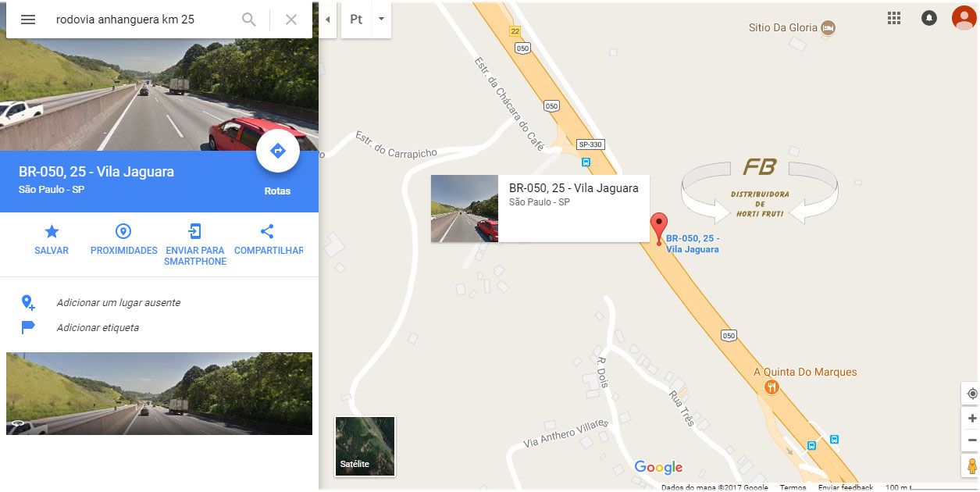980x492 pixels.
Task: Save place with the Salvar star
Action: [52, 239]
